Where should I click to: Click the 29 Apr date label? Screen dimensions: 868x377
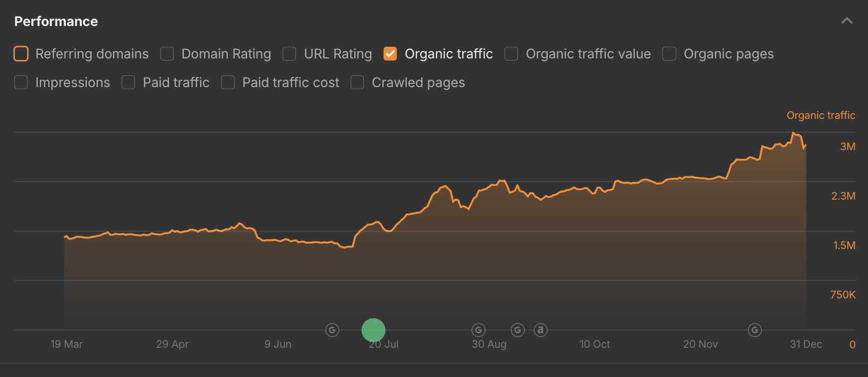(172, 344)
